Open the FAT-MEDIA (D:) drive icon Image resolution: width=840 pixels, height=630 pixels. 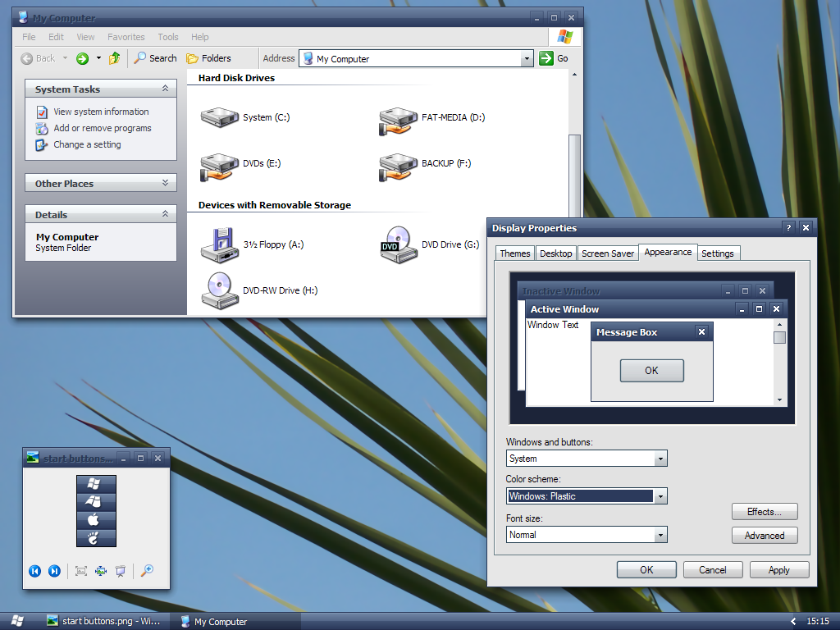click(398, 121)
